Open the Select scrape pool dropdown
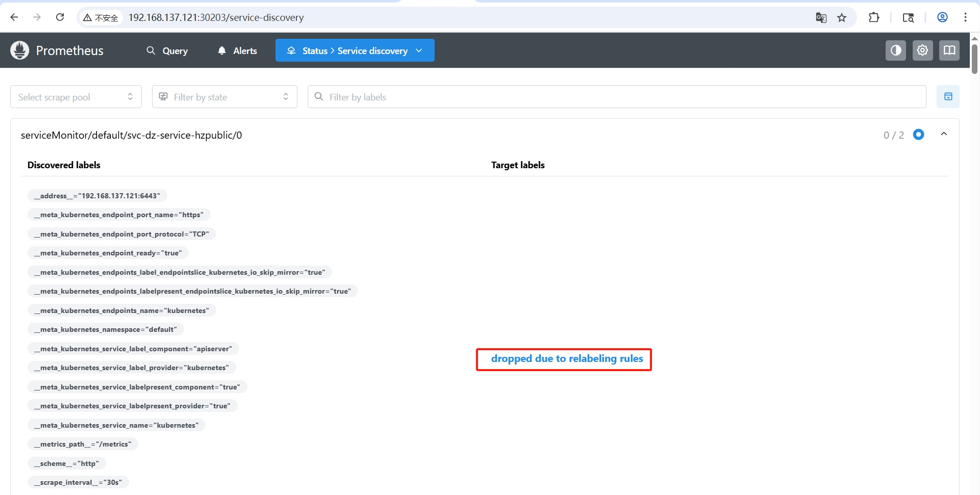The image size is (980, 495). (76, 97)
